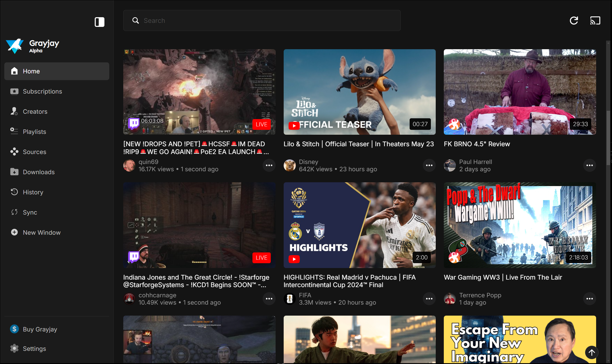
Task: Click the refresh feed icon
Action: pos(574,21)
